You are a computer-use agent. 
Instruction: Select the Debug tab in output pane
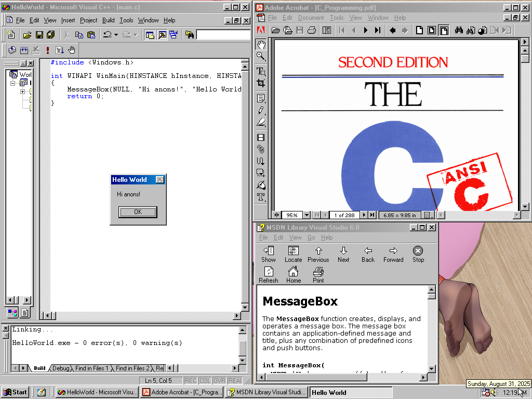(x=61, y=368)
